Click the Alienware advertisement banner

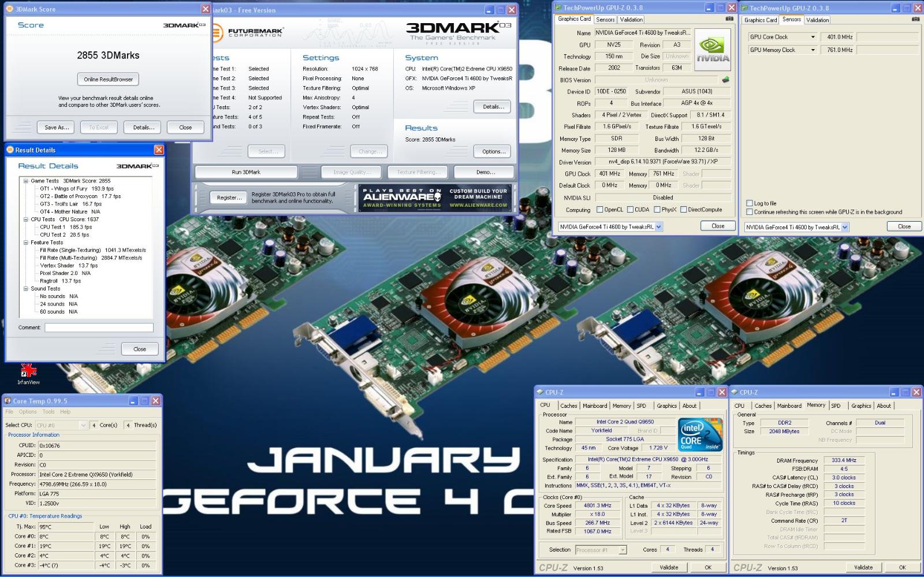coord(434,198)
